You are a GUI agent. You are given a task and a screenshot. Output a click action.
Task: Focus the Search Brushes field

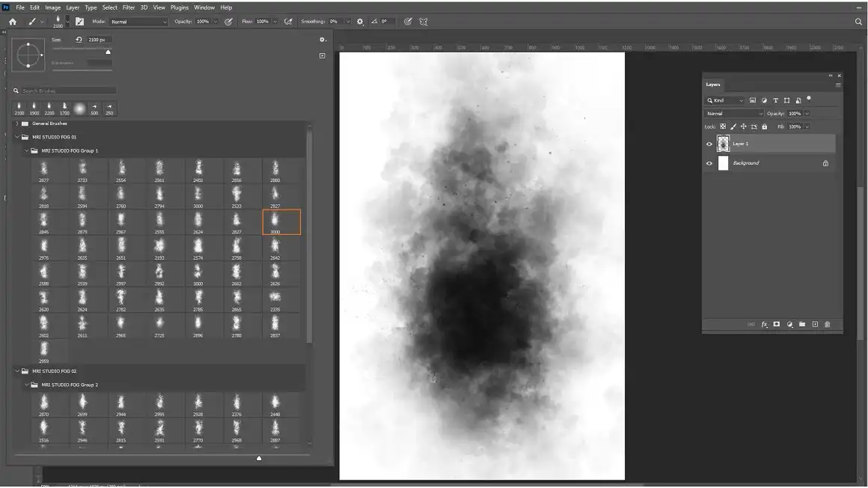click(x=68, y=91)
